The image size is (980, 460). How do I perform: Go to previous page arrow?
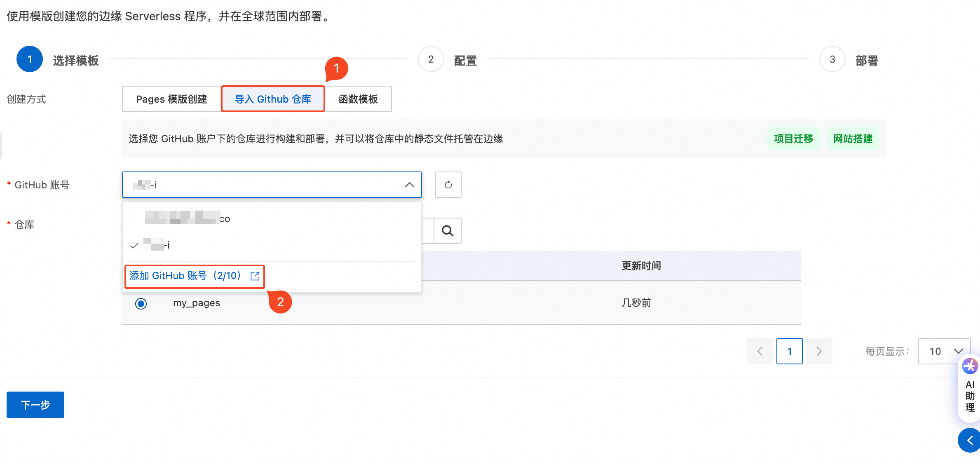click(x=760, y=351)
